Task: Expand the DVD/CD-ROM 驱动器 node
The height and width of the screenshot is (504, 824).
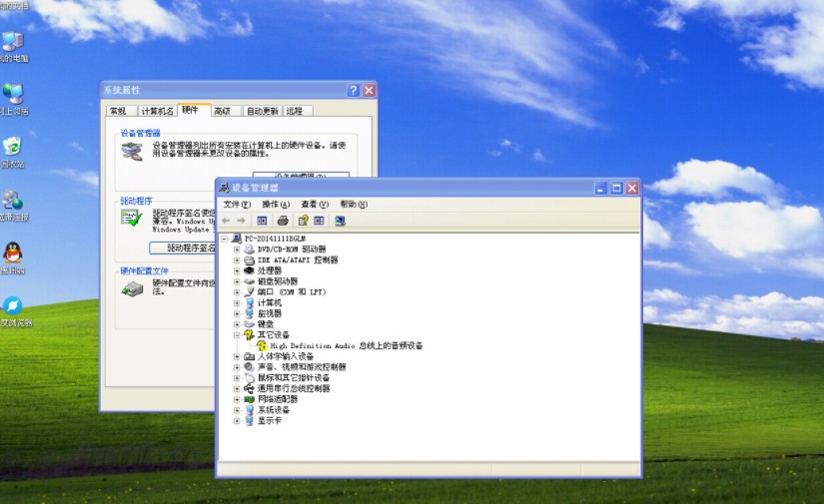Action: point(237,250)
